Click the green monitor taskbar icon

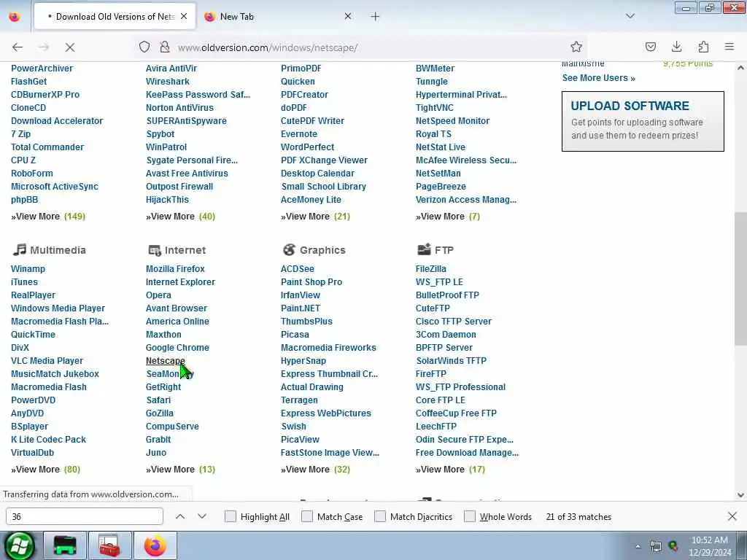64,545
